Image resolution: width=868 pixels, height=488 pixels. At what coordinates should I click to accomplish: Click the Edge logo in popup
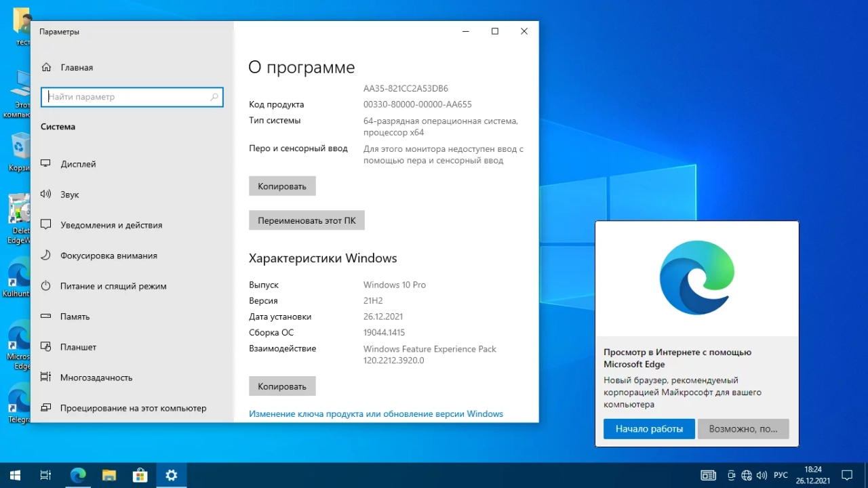coord(697,277)
